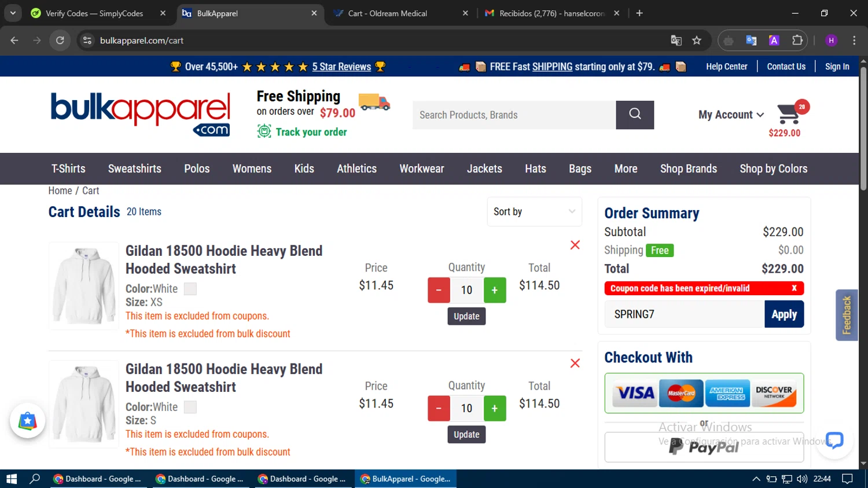This screenshot has height=488, width=868.
Task: Open the tab search dropdown arrow
Action: click(13, 13)
